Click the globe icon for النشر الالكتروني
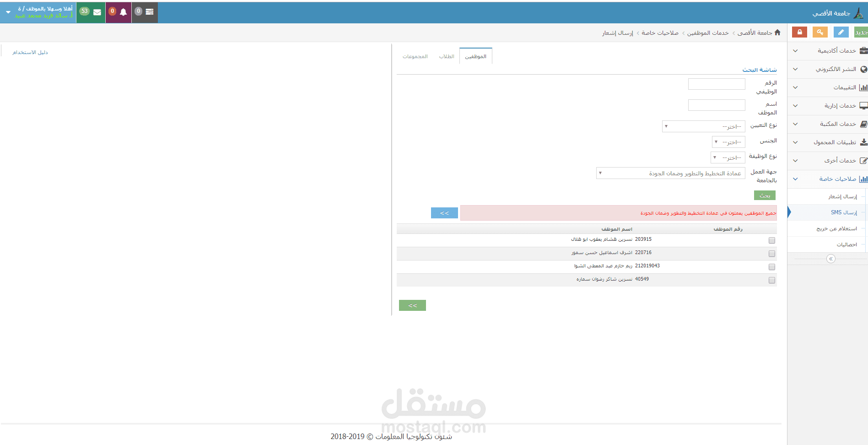The height and width of the screenshot is (445, 868). pos(863,69)
